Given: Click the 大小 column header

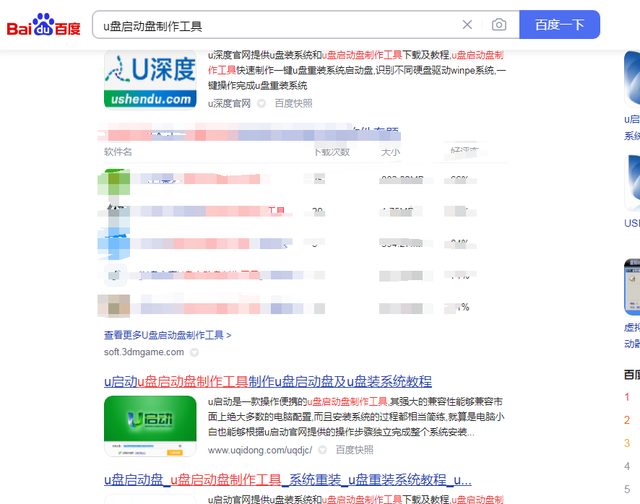Looking at the screenshot, I should pos(390,152).
